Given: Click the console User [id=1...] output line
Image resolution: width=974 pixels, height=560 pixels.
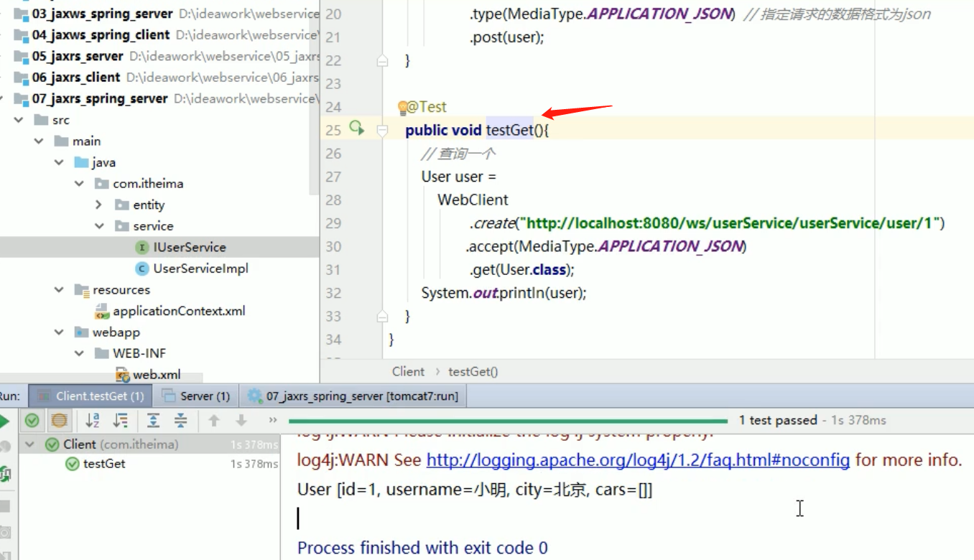Looking at the screenshot, I should [475, 490].
